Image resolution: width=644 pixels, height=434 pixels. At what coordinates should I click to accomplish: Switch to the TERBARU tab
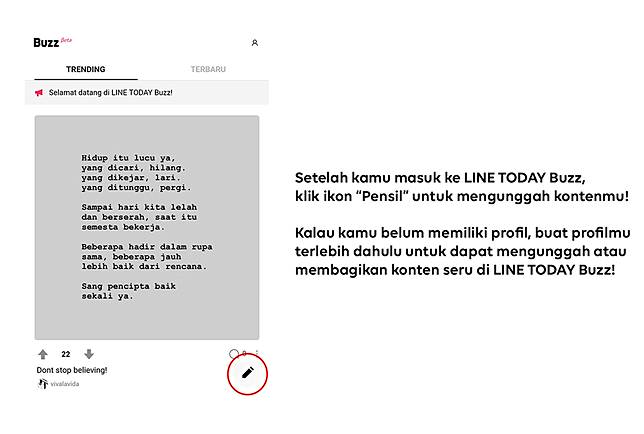tap(208, 69)
